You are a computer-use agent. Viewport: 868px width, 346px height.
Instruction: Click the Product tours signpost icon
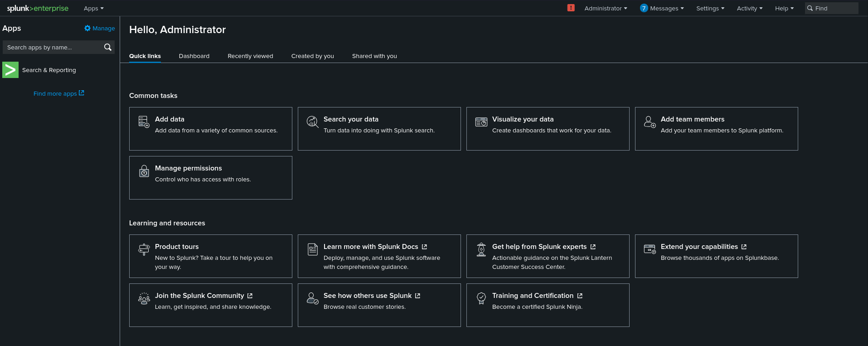(144, 249)
